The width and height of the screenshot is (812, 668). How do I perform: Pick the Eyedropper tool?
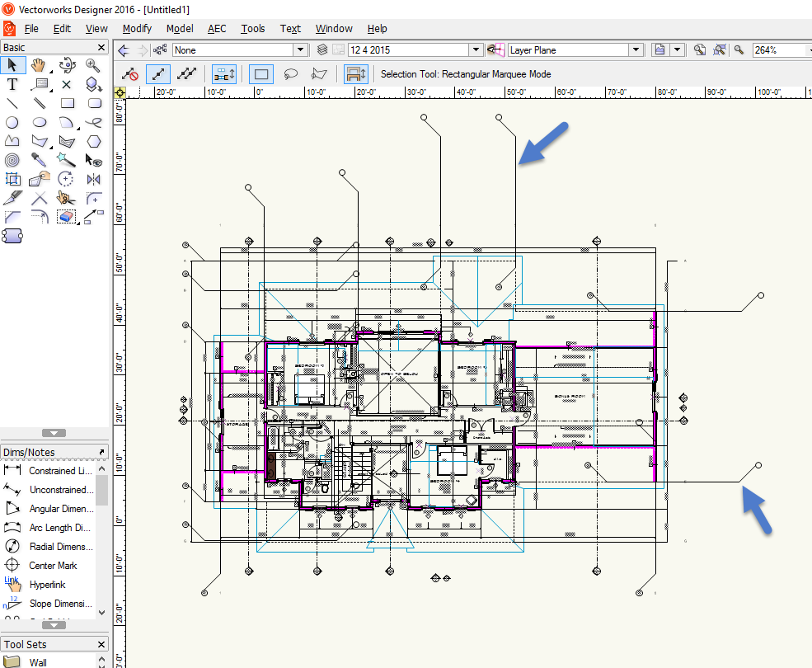point(40,160)
